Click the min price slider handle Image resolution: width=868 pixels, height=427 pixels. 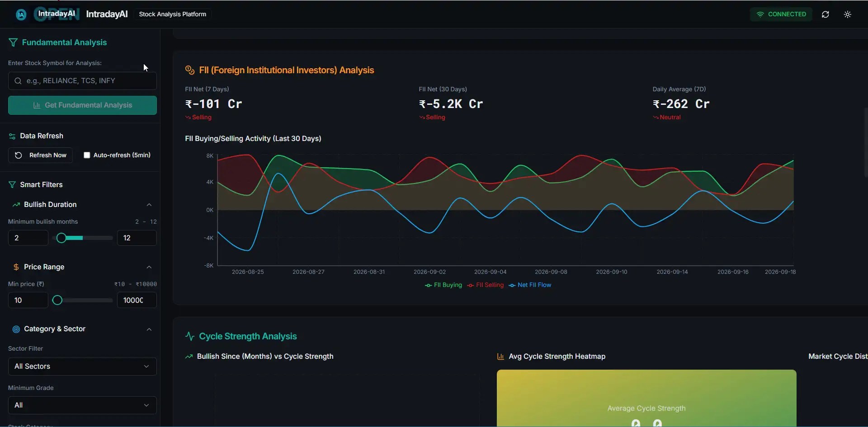pyautogui.click(x=57, y=300)
